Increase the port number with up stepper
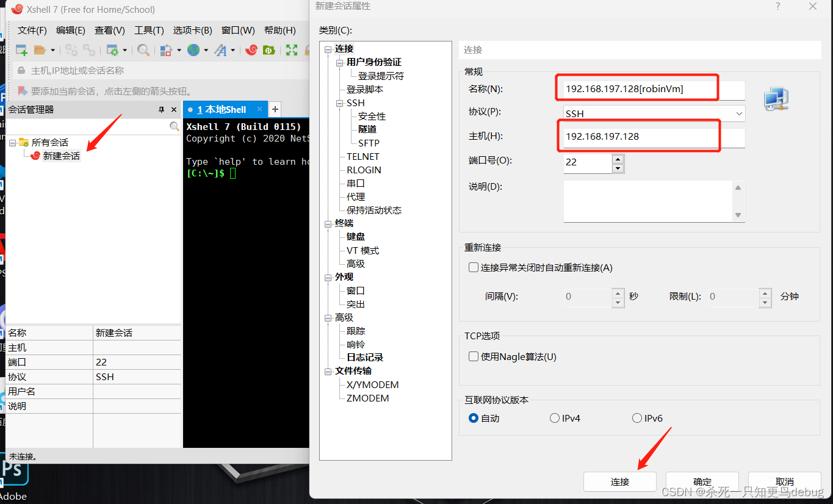The image size is (833, 504). click(618, 159)
